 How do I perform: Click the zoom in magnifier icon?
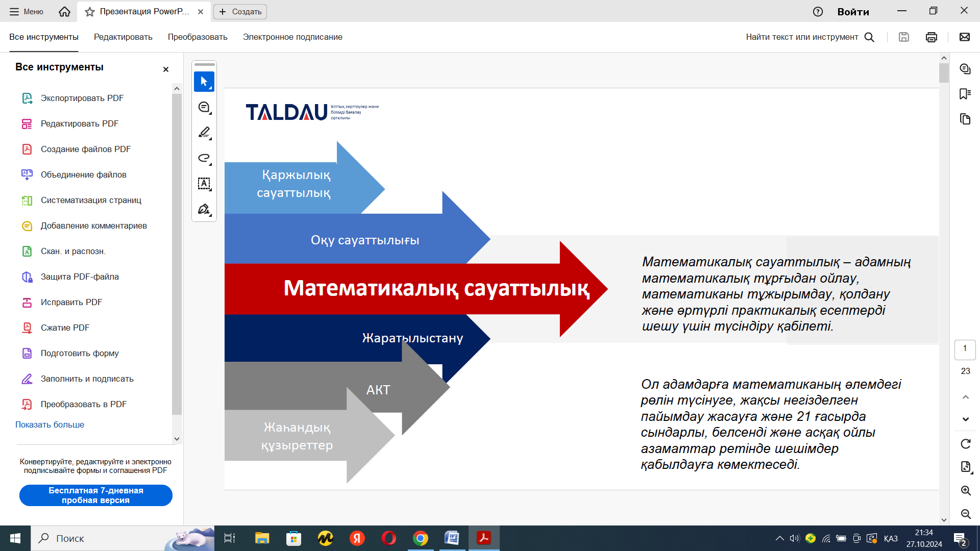click(965, 490)
